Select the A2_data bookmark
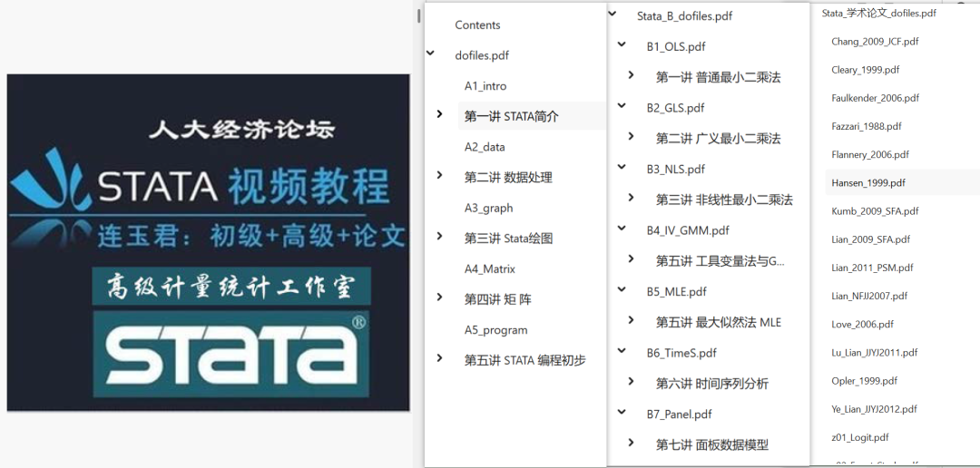This screenshot has width=980, height=468. (485, 147)
